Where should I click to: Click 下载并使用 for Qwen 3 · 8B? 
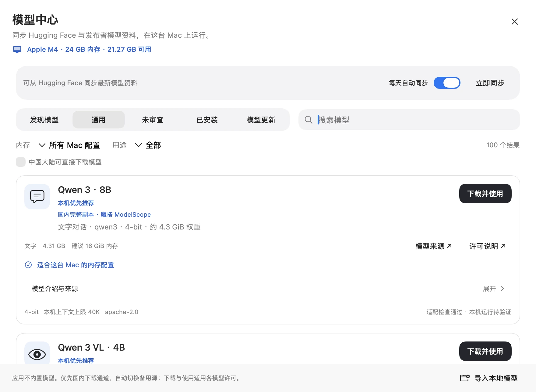485,194
